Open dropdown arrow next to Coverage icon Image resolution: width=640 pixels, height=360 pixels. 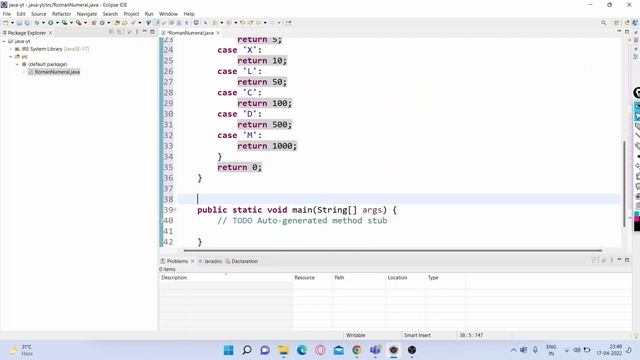tap(71, 23)
